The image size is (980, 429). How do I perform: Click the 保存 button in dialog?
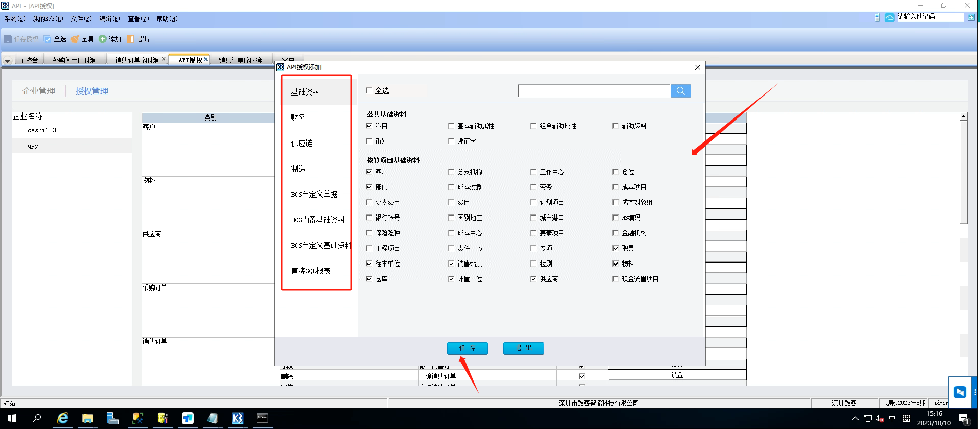[x=468, y=348]
